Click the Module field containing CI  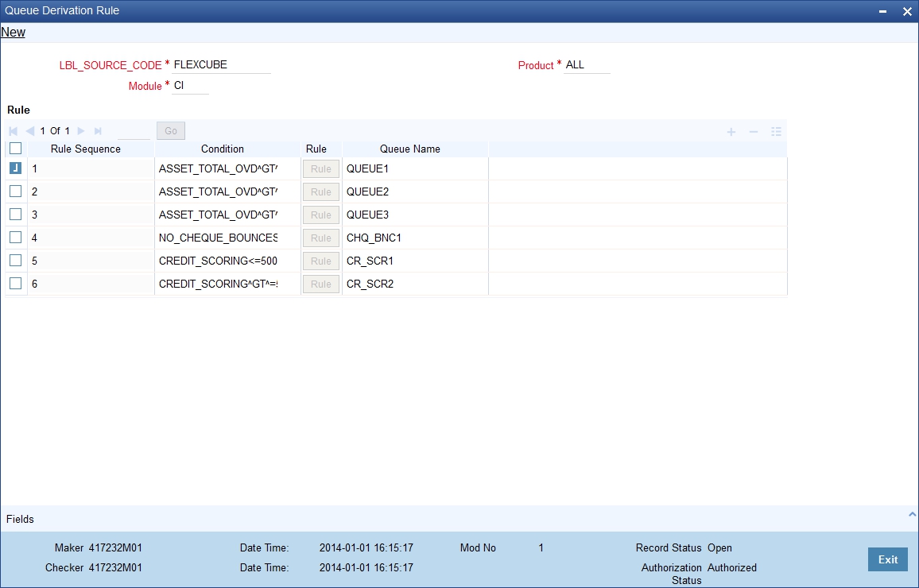point(191,86)
